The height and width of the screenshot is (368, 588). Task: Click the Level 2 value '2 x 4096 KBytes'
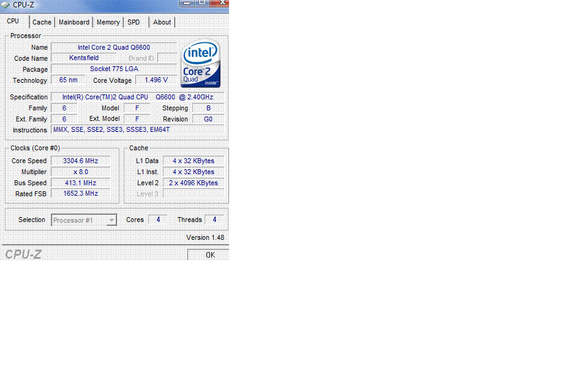[x=194, y=183]
